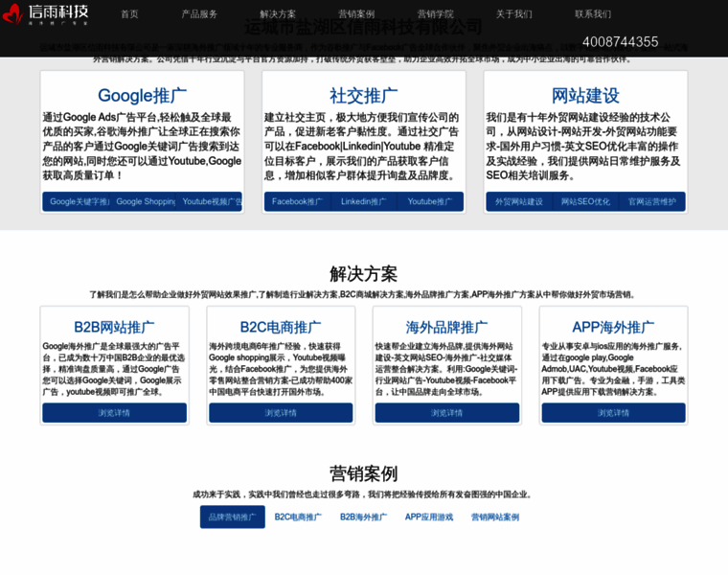
Task: Click the 社交推广 card heading
Action: pyautogui.click(x=364, y=96)
